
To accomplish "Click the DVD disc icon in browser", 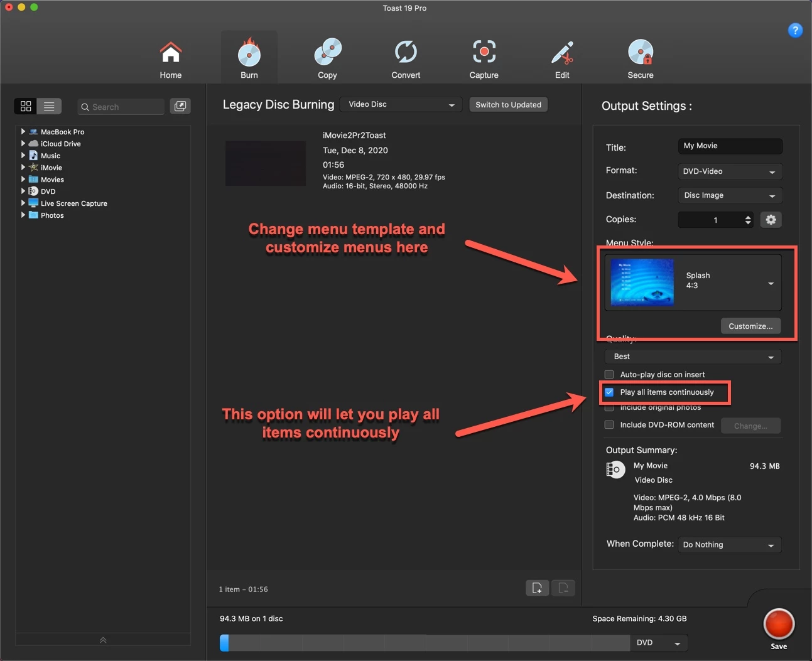I will tap(33, 191).
